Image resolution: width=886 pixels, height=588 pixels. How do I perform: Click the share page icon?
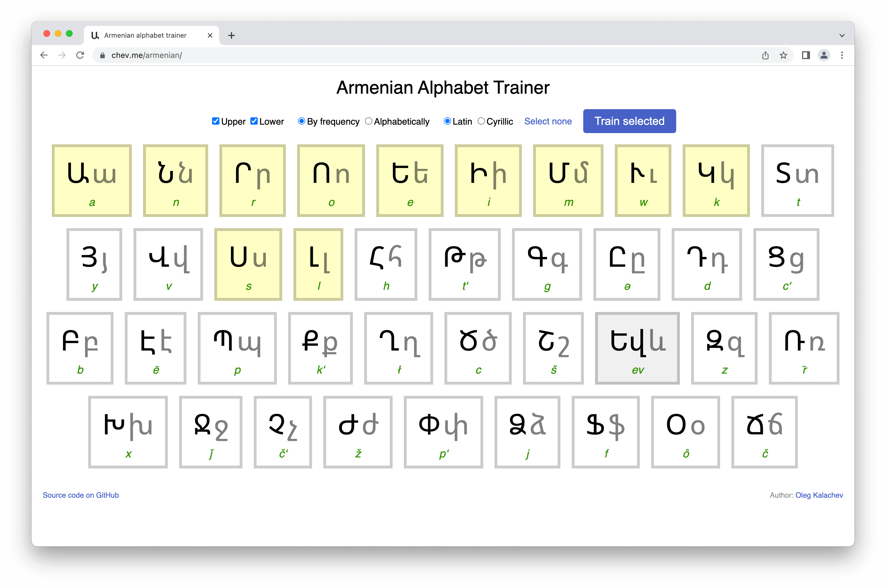(x=765, y=55)
